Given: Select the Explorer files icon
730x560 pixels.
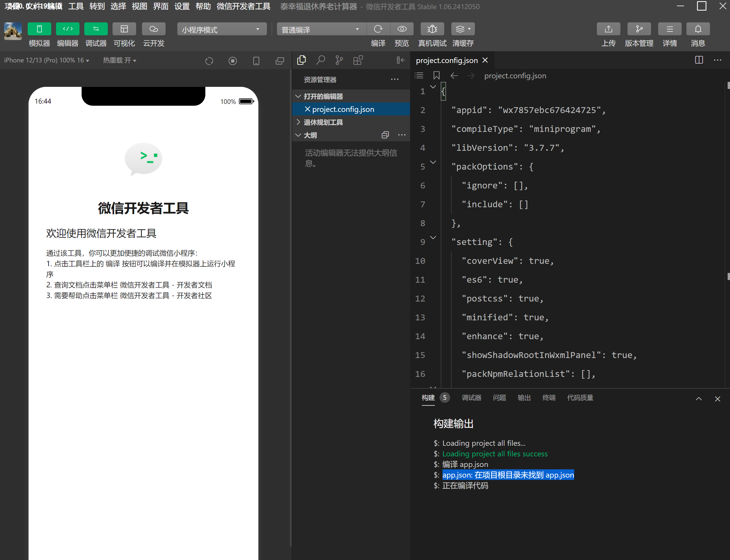Looking at the screenshot, I should [301, 60].
